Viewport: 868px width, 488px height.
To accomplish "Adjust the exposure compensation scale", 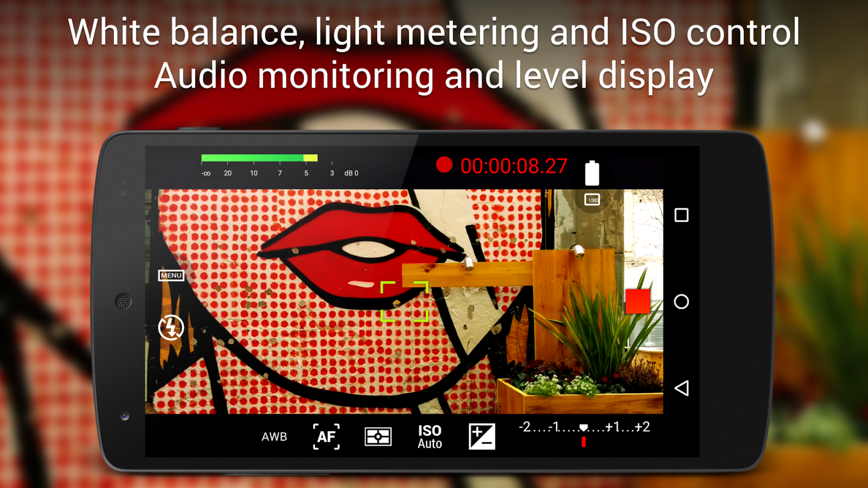I will point(584,433).
